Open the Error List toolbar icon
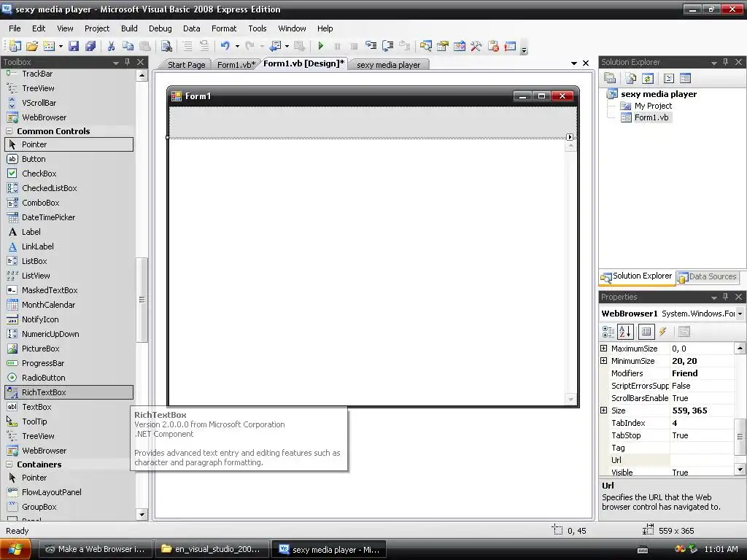 click(x=493, y=46)
